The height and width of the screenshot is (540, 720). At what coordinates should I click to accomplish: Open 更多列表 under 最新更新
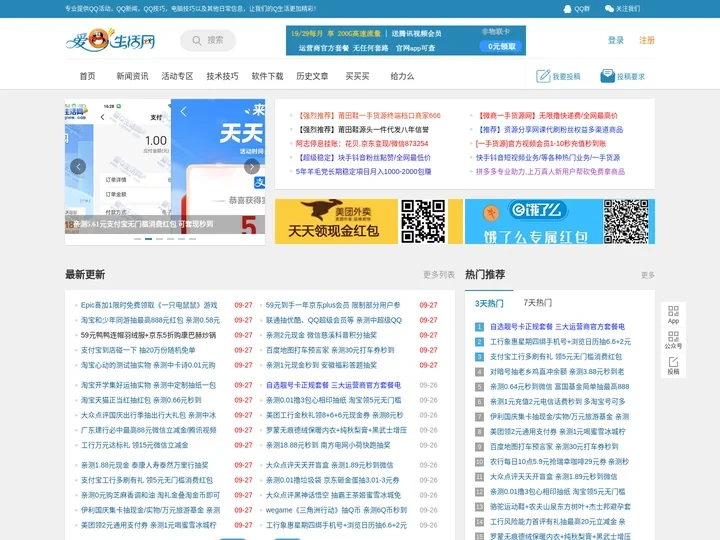(x=439, y=275)
